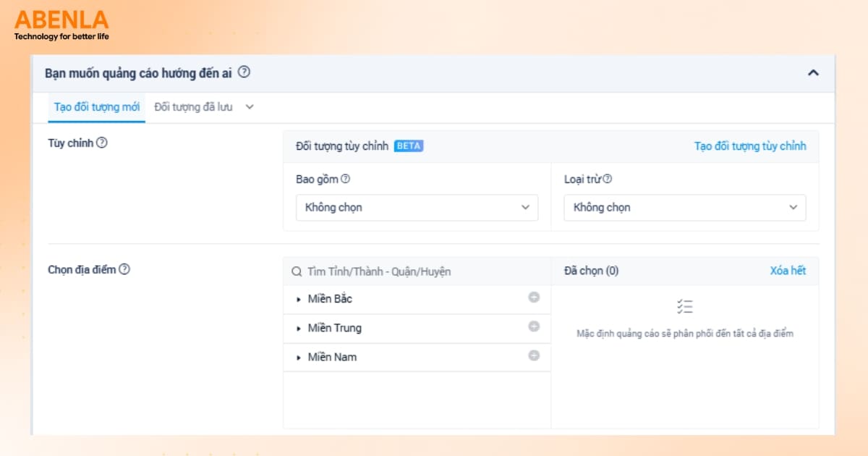Add Miền Trung with plus icon

click(x=534, y=326)
